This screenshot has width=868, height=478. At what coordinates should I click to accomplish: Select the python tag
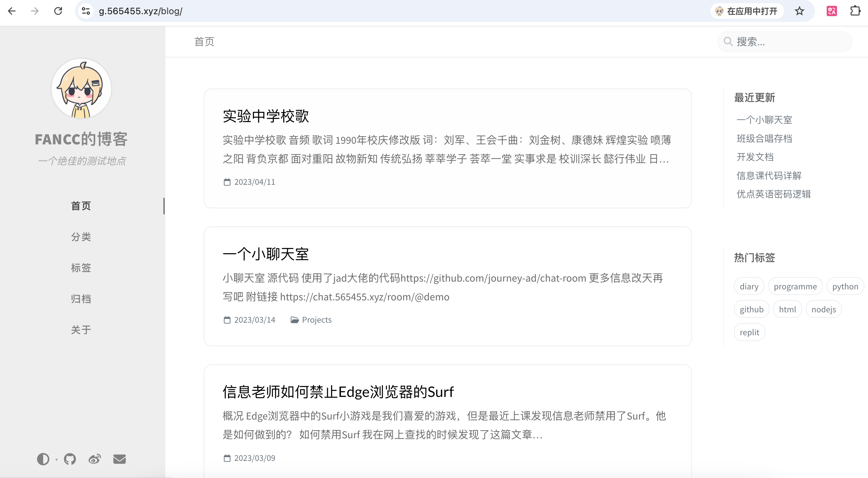pos(845,286)
